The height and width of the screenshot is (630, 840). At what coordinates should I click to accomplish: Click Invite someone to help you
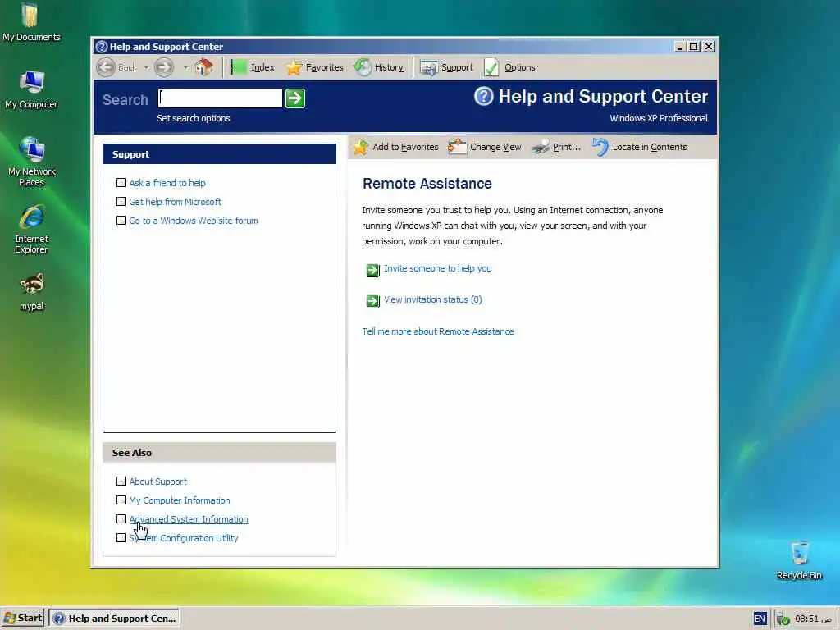(438, 268)
